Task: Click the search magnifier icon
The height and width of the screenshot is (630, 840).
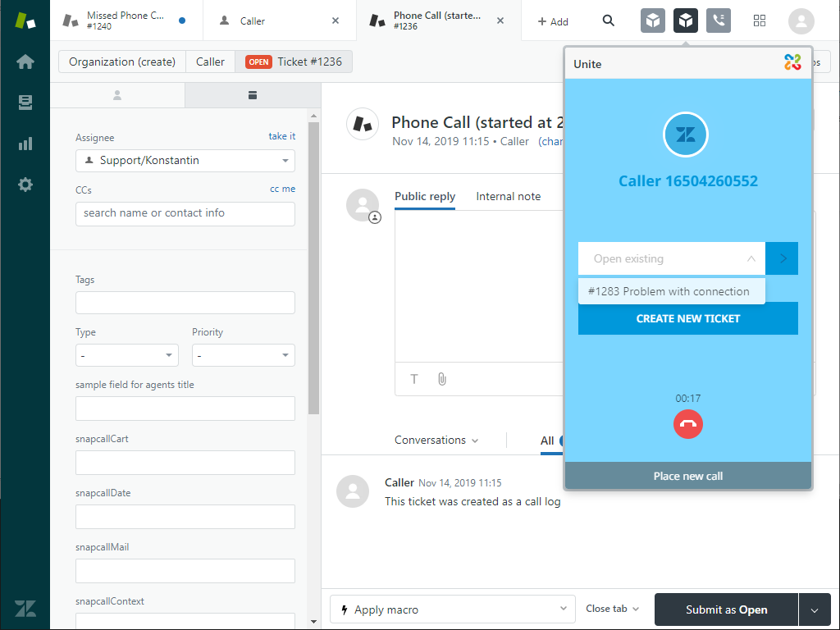Action: coord(608,21)
